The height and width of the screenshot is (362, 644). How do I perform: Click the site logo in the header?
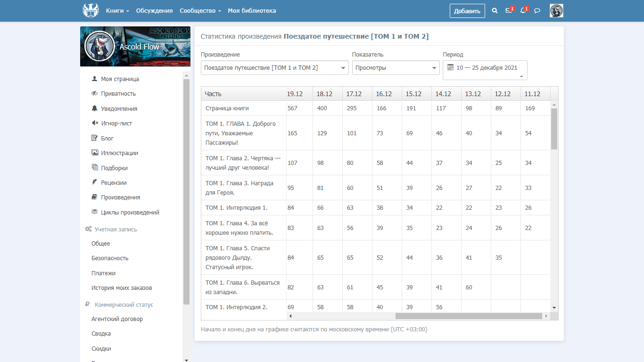pos(91,10)
